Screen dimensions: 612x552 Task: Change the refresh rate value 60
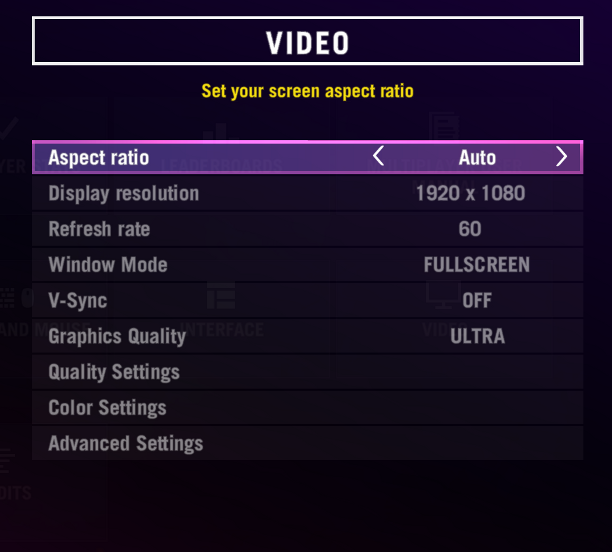tap(470, 229)
